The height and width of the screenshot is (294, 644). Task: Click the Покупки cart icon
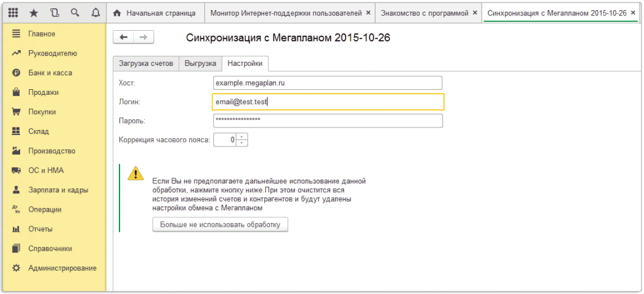16,112
